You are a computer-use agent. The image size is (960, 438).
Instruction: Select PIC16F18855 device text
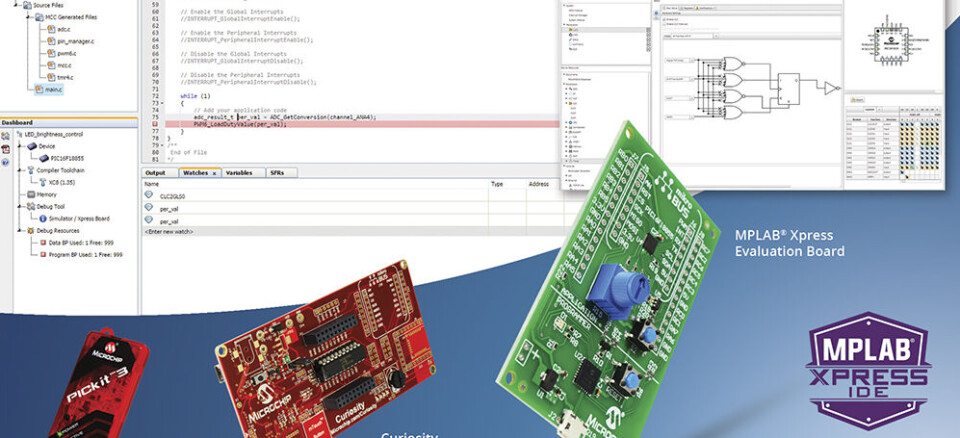(x=69, y=158)
